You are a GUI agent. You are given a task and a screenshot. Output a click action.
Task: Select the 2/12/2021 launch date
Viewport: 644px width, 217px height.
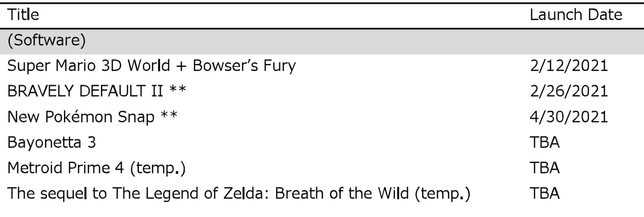[568, 66]
